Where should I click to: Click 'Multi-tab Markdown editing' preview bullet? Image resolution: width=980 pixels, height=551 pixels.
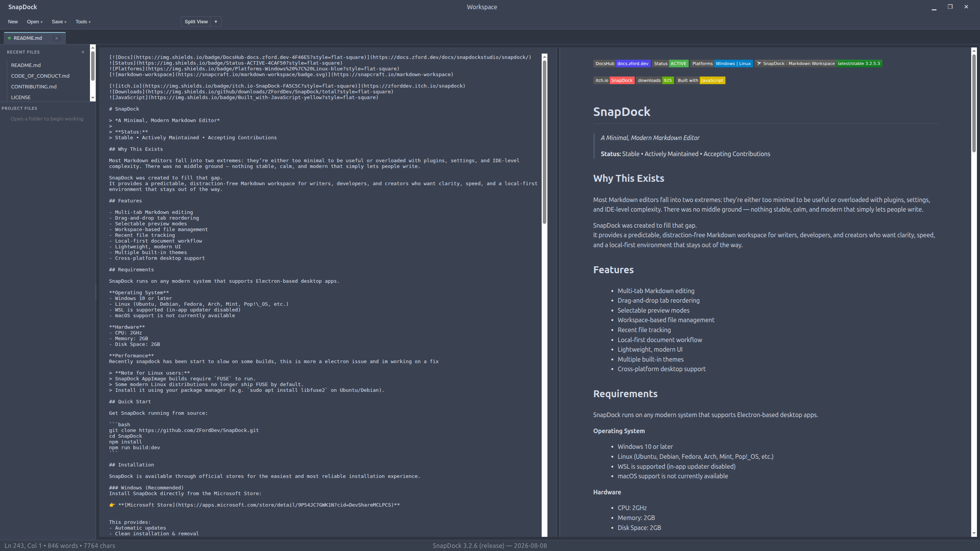(x=656, y=291)
